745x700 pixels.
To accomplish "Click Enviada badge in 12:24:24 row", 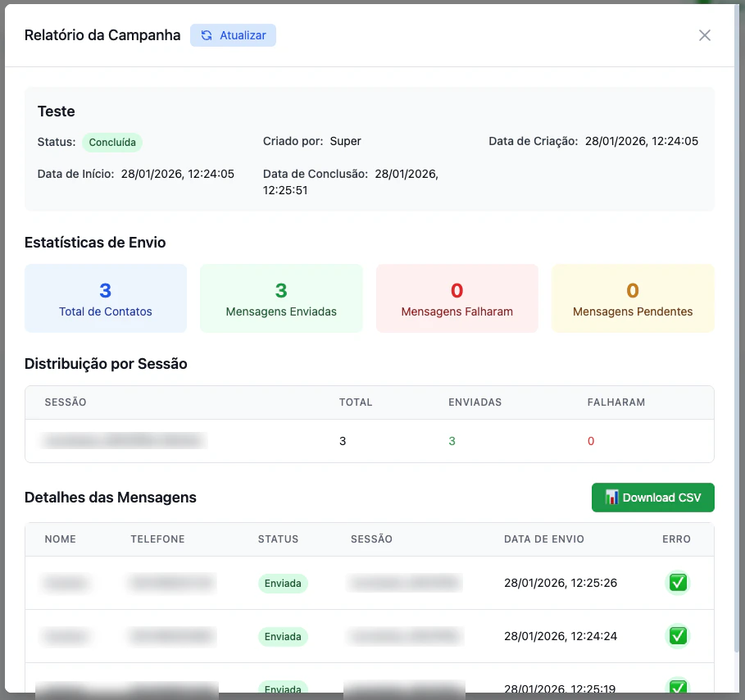I will click(283, 636).
